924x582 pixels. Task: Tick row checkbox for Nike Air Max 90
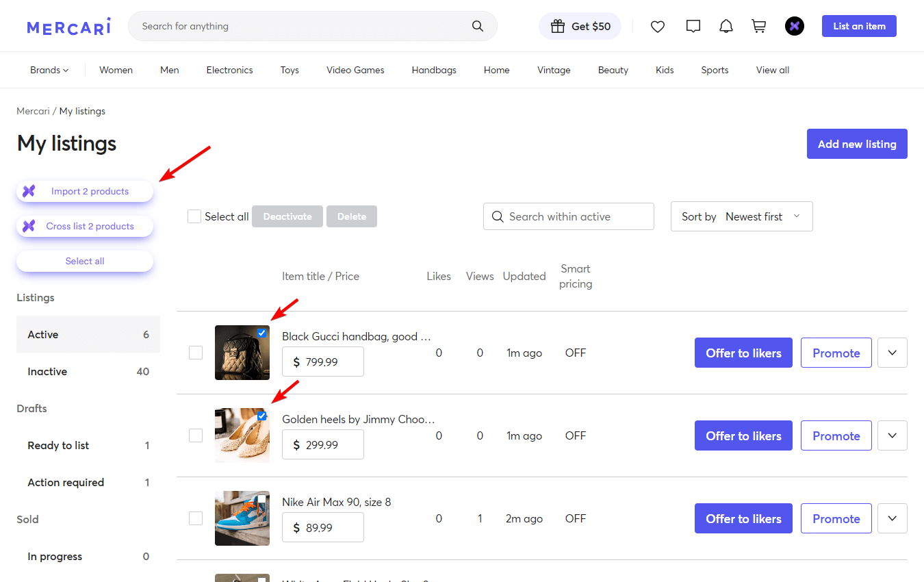point(196,518)
